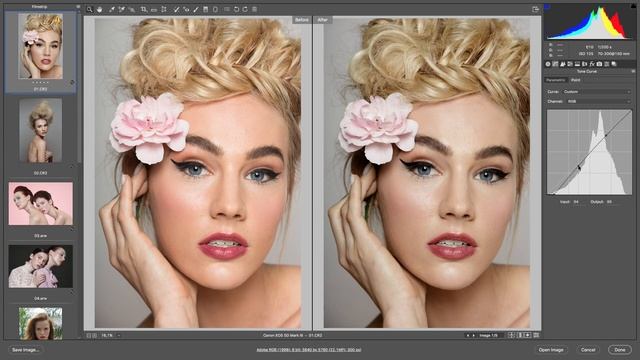Click the Cancel button
This screenshot has height=360, width=640.
click(588, 350)
